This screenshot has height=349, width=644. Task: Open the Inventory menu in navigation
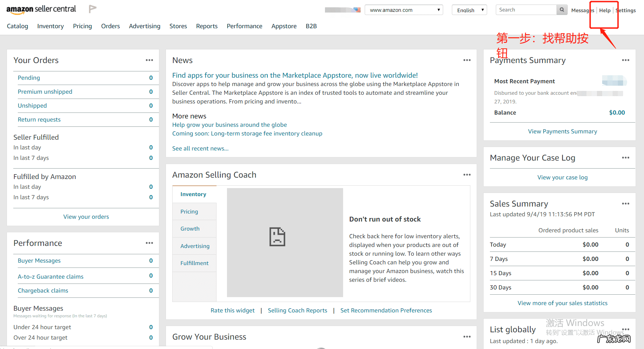tap(51, 26)
